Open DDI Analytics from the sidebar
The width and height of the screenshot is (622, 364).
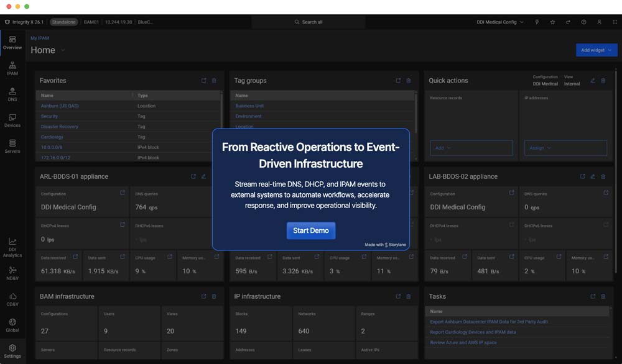[x=12, y=248]
